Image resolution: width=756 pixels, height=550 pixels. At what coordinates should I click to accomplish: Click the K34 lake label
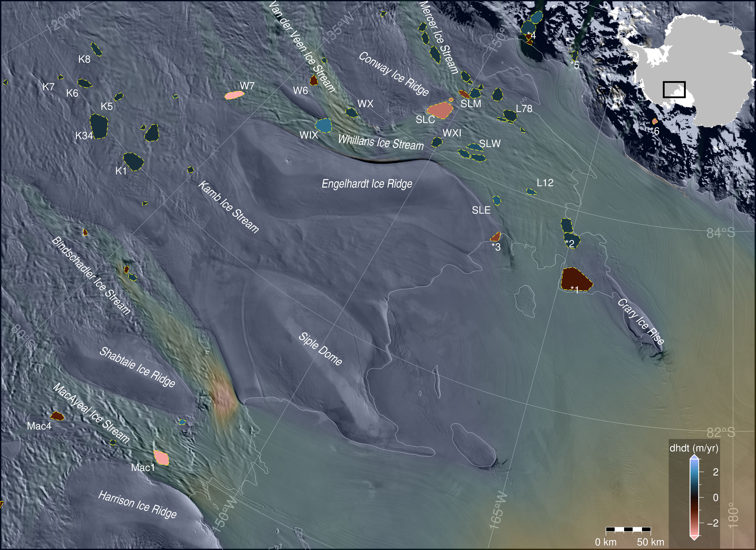[84, 136]
